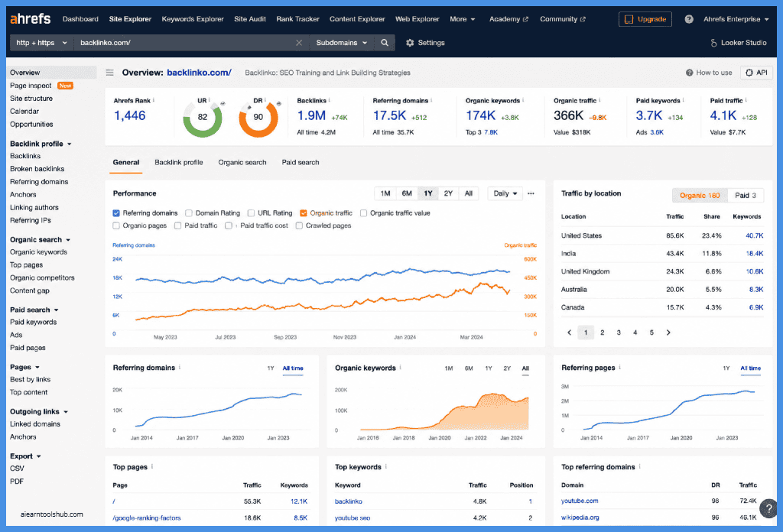
Task: Open the More menu dropdown
Action: coord(463,19)
